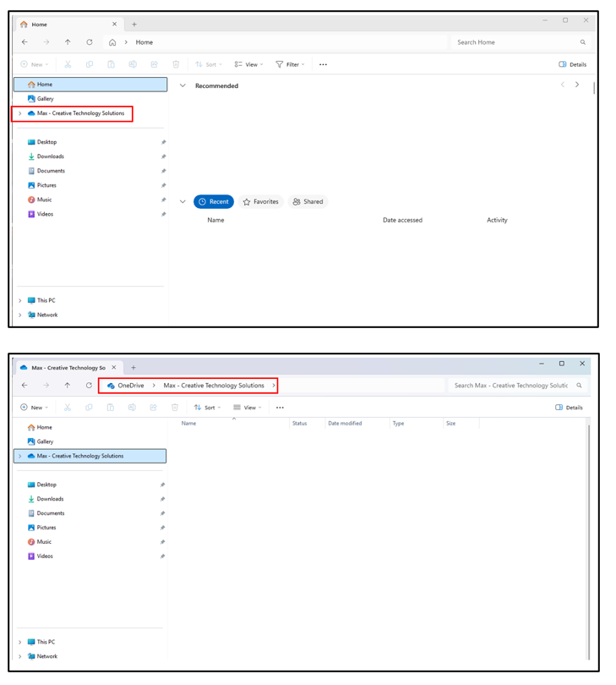Click next arrow in the Recommended section

[x=577, y=85]
